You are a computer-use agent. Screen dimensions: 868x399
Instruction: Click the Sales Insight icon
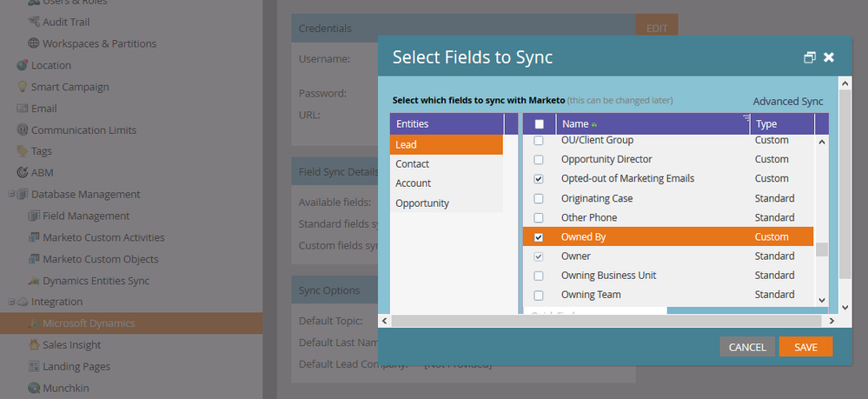point(34,345)
